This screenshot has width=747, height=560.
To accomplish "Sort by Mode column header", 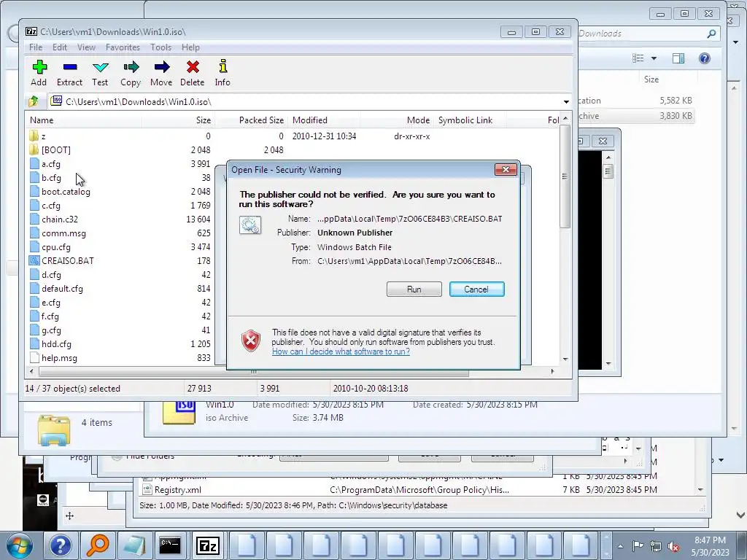I will 397,120.
